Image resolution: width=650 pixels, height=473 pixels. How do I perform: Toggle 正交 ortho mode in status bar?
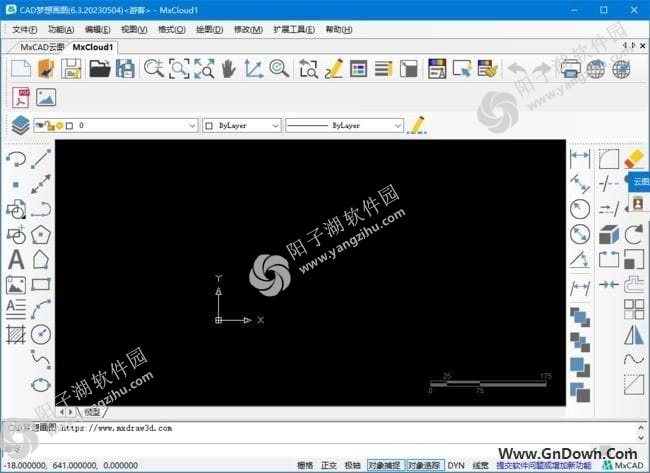click(x=329, y=466)
